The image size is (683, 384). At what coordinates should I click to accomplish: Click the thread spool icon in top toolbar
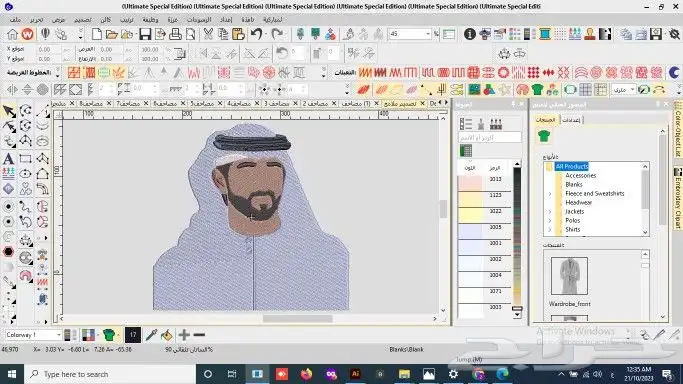[544, 34]
